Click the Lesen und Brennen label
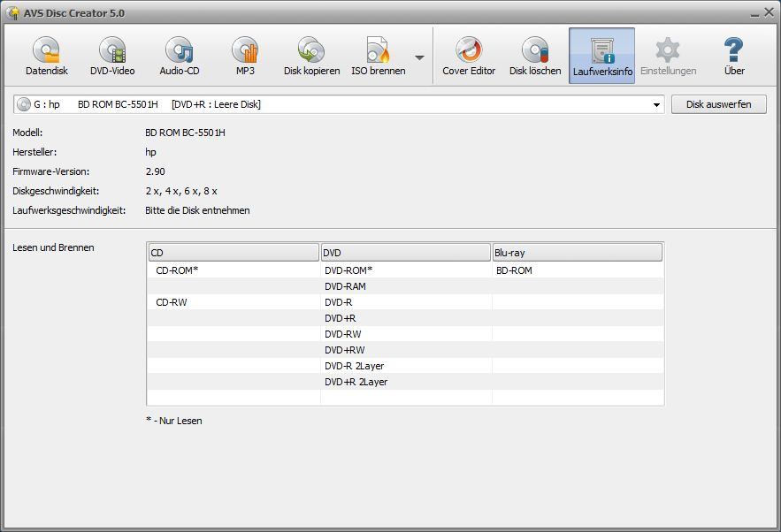 [53, 247]
